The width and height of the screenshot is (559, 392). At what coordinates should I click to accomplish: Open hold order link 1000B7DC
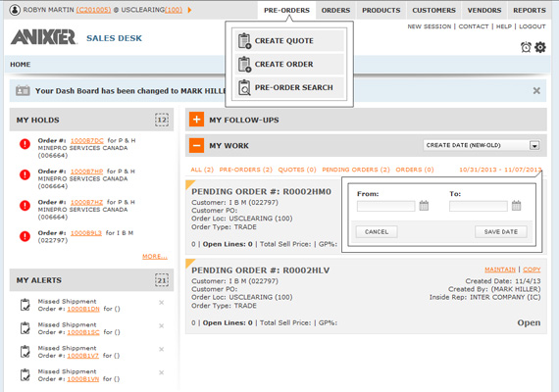87,140
